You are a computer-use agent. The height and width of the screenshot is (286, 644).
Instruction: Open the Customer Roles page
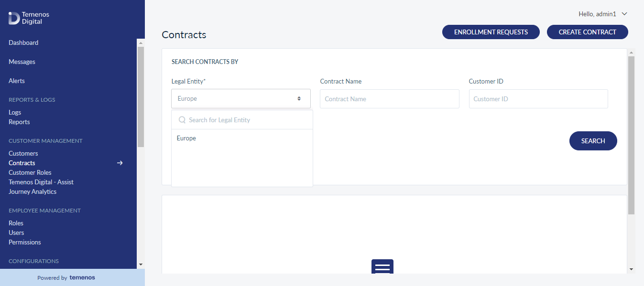(x=30, y=172)
